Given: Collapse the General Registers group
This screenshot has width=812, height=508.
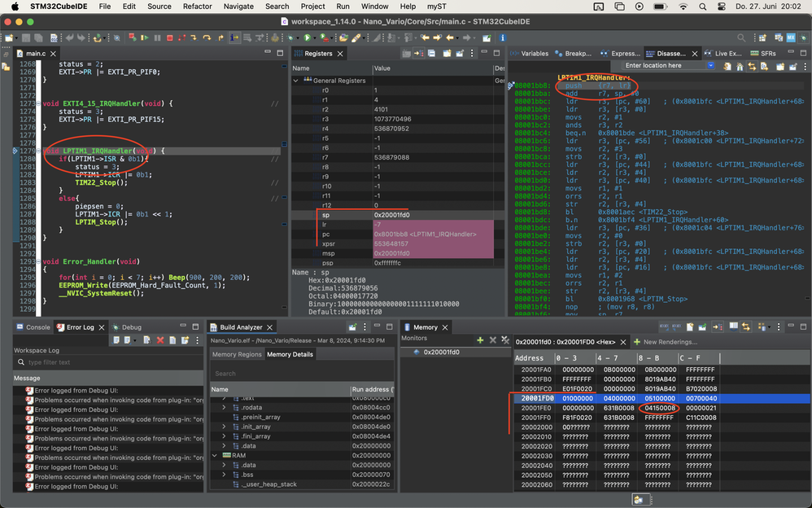Looking at the screenshot, I should pyautogui.click(x=296, y=81).
